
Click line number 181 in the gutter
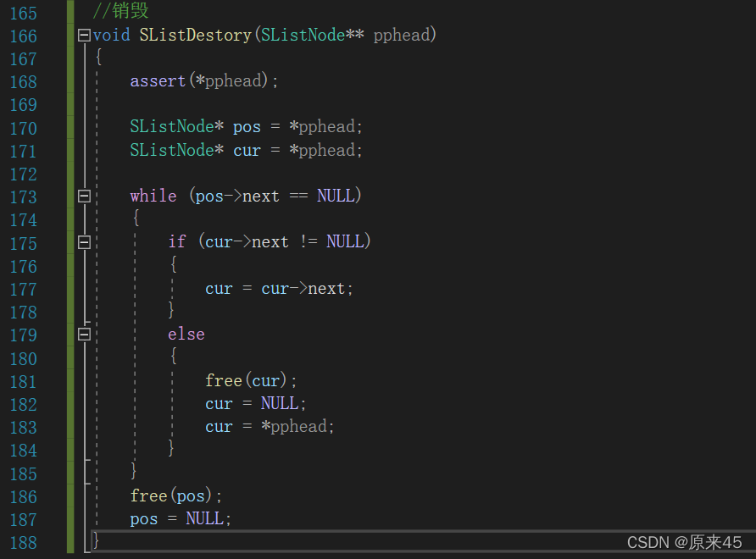tap(24, 382)
